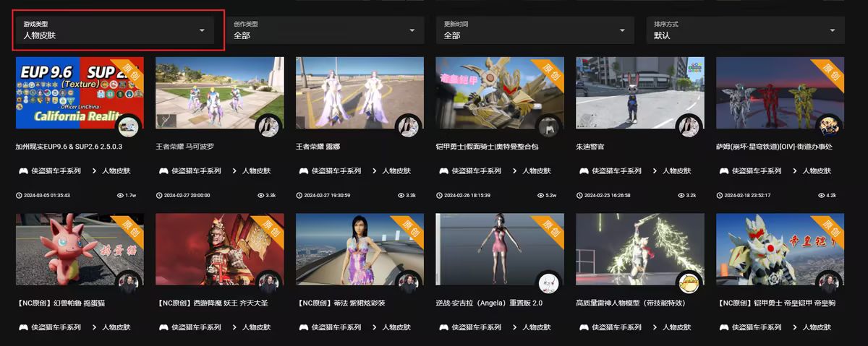Click the author avatar on 王者荣耀 露娜 thumbnail
This screenshot has height=346, width=868.
[409, 127]
